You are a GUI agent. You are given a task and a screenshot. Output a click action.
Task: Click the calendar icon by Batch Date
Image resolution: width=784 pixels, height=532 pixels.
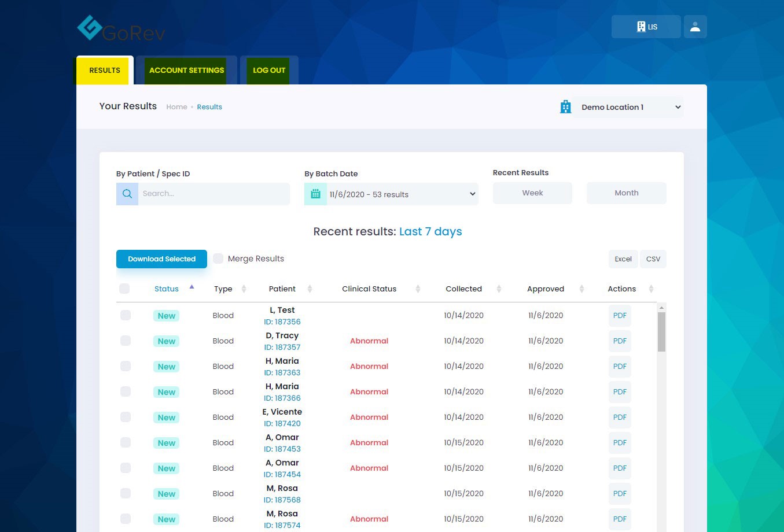click(x=315, y=194)
